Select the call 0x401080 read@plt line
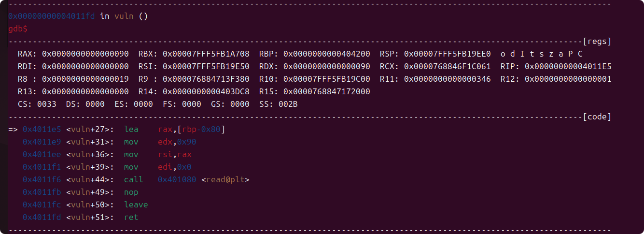The width and height of the screenshot is (644, 234). point(136,179)
